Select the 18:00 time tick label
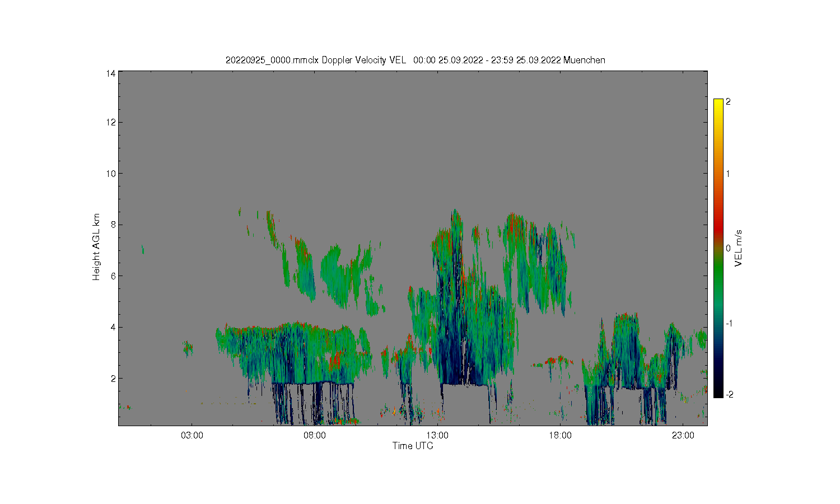The width and height of the screenshot is (840, 504). pyautogui.click(x=560, y=435)
